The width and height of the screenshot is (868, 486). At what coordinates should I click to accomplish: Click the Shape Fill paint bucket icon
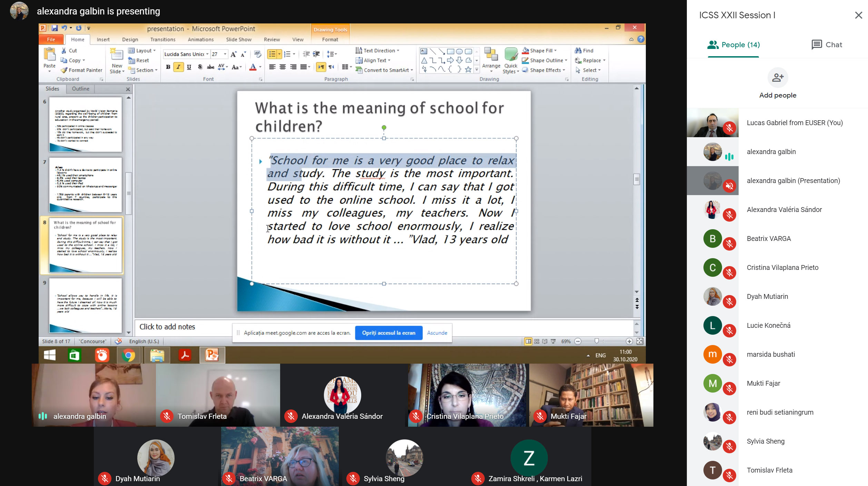coord(525,51)
